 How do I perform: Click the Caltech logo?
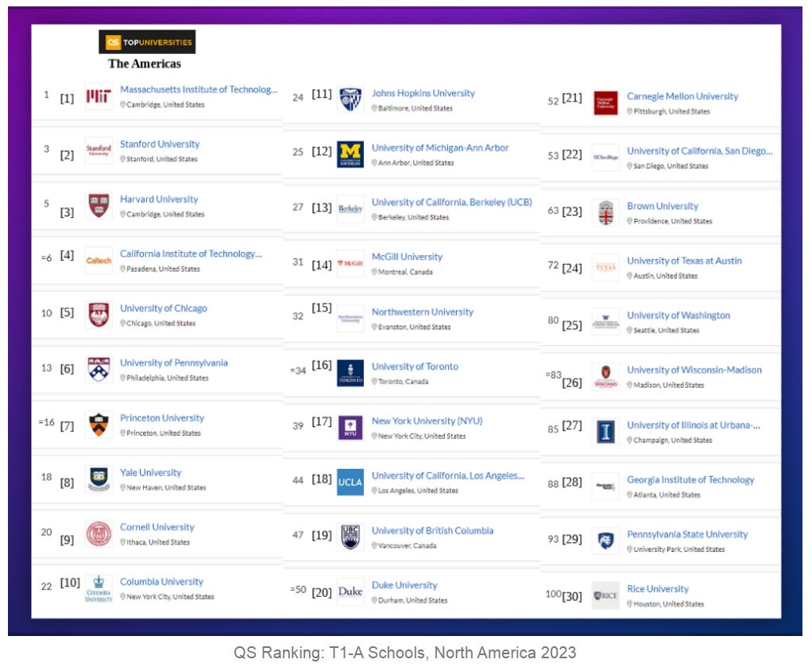click(x=99, y=260)
